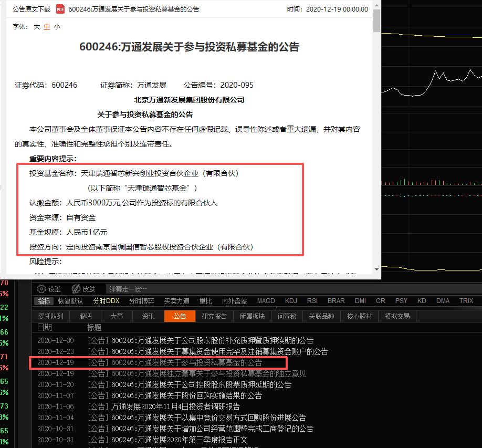Screen dimensions: 482x448
Task: Select the DMA indicator
Action: pos(443,301)
